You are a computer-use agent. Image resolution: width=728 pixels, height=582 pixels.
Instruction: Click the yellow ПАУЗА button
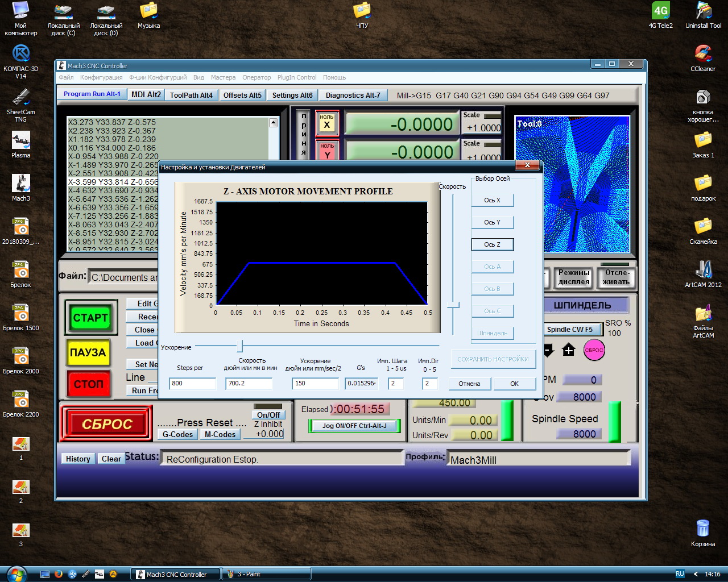pyautogui.click(x=88, y=352)
